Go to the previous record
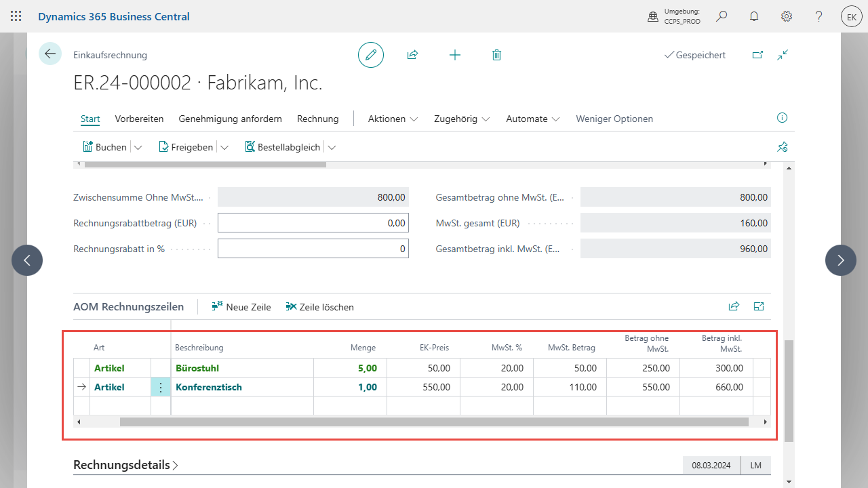The width and height of the screenshot is (868, 488). [x=27, y=260]
